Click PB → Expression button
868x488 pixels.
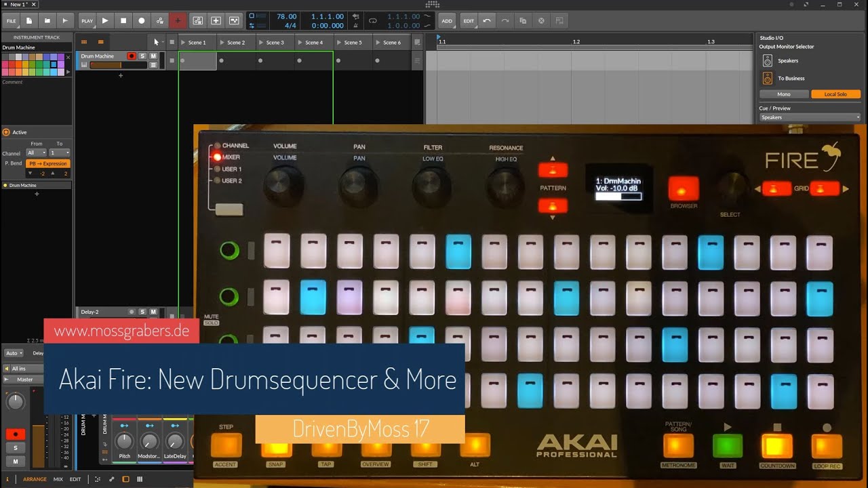47,163
